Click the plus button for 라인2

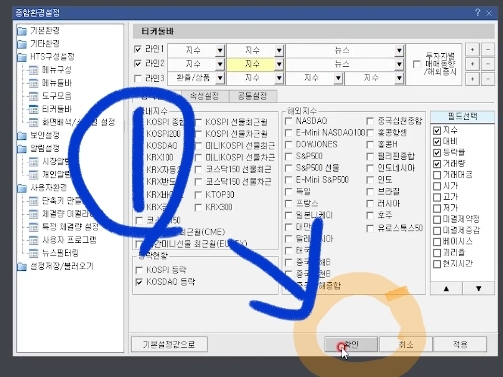(472, 64)
